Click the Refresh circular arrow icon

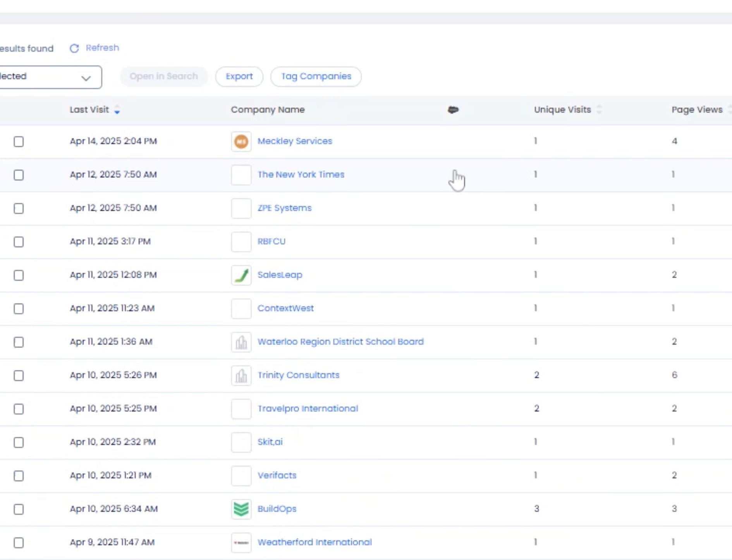click(74, 48)
